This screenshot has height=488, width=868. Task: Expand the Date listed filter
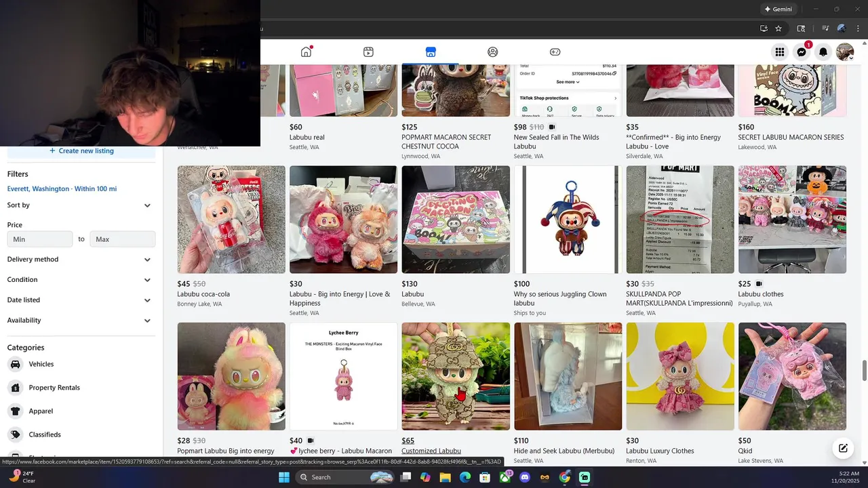click(x=81, y=300)
